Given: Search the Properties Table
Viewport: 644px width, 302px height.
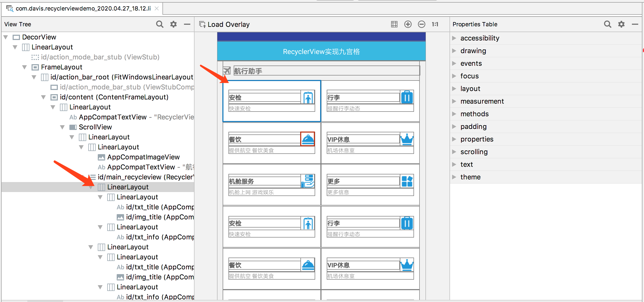Looking at the screenshot, I should [x=607, y=24].
